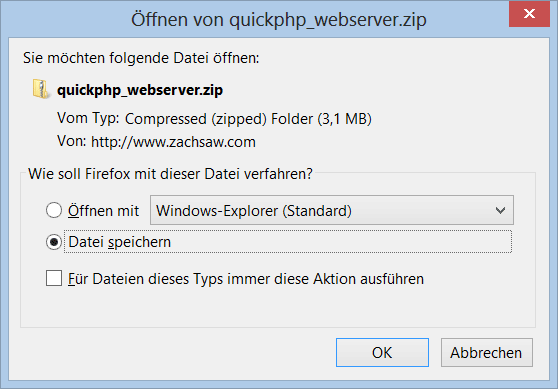Screen dimensions: 558x389
Task: Close the dialog with the red X
Action: (529, 14)
